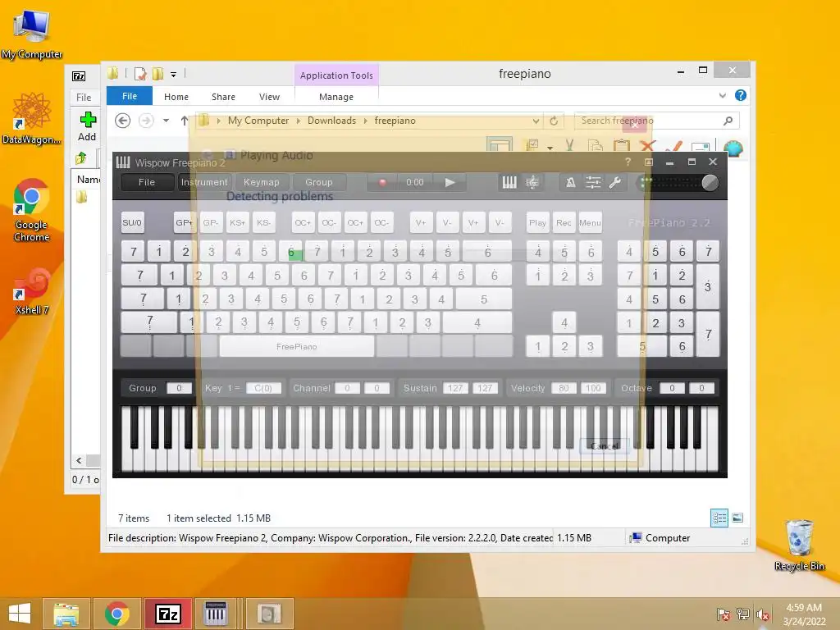The image size is (840, 630).
Task: Toggle the Freepiano compact window mode icon
Action: click(649, 162)
